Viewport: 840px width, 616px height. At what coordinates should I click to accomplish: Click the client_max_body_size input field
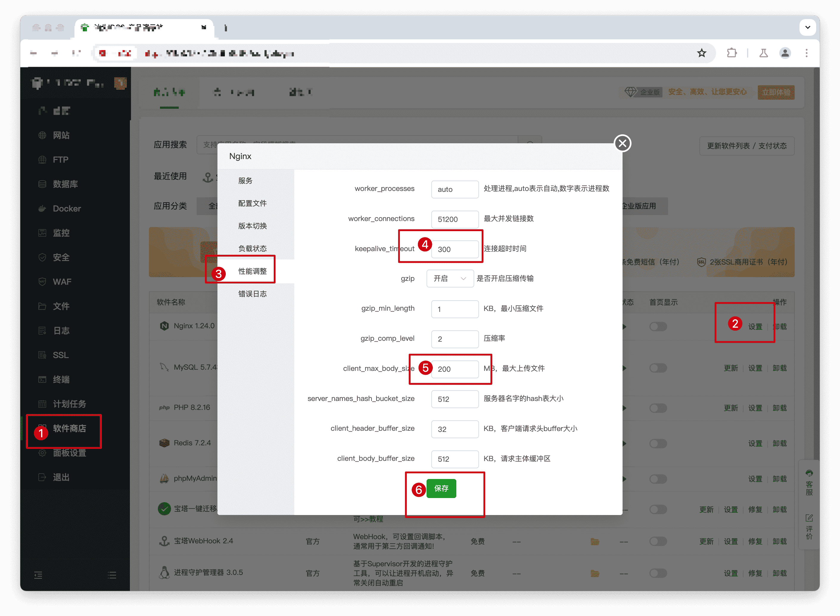(455, 369)
